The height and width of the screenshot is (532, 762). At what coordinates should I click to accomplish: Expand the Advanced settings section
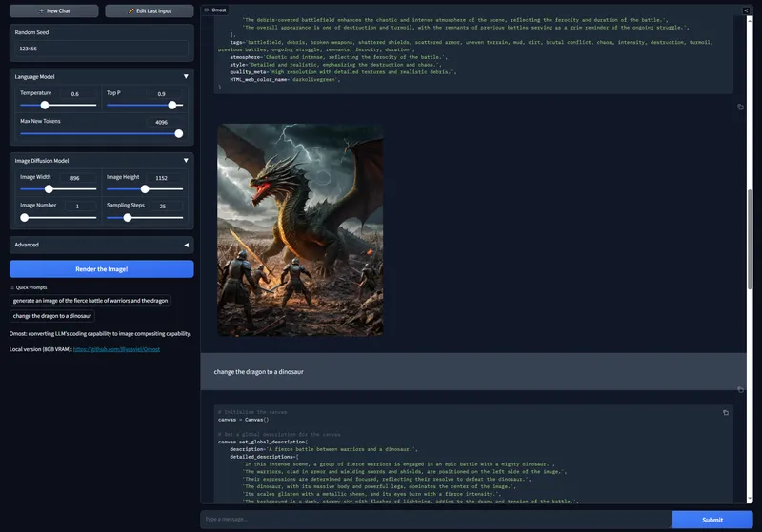186,246
